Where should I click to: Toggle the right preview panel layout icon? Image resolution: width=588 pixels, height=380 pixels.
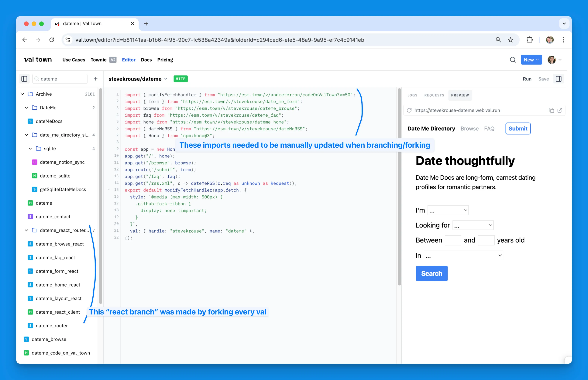click(559, 79)
